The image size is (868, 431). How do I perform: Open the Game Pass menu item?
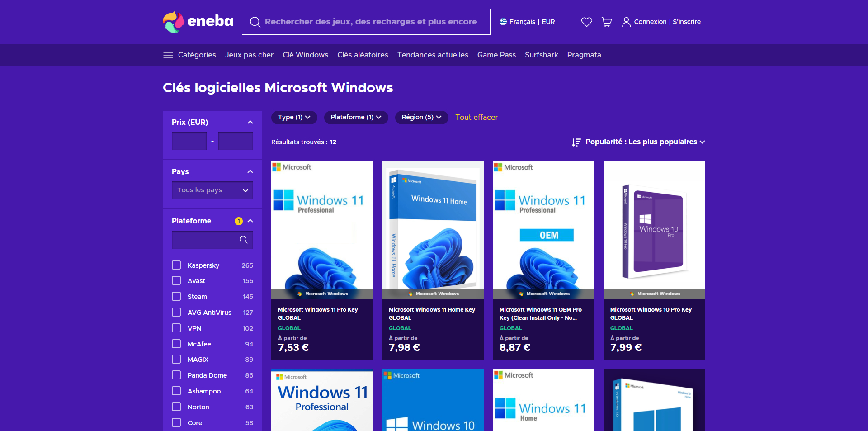click(x=496, y=55)
